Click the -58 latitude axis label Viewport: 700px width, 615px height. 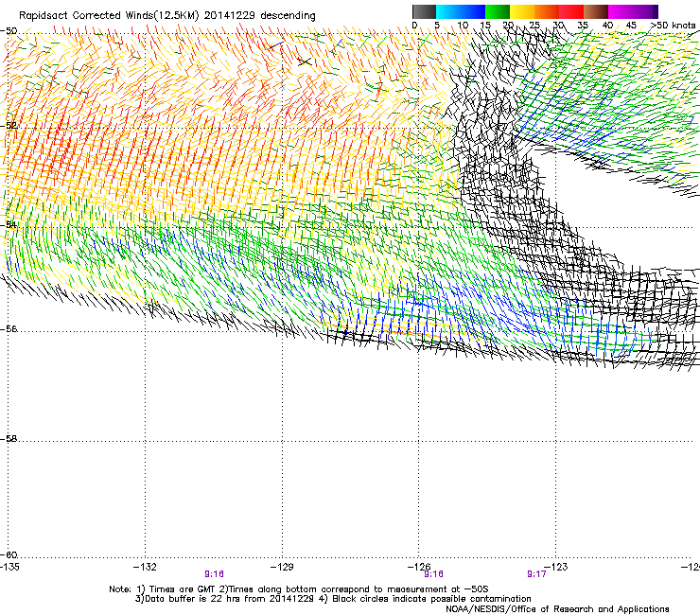[x=9, y=439]
